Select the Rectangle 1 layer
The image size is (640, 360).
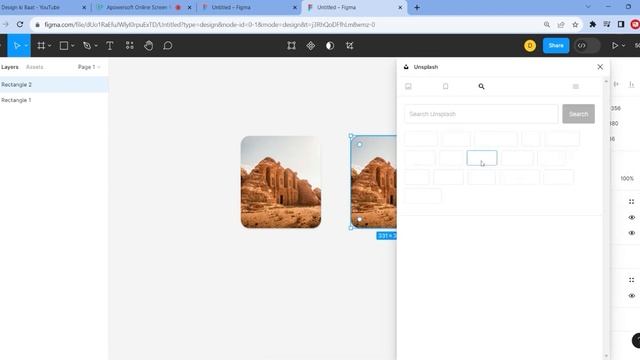point(54,100)
